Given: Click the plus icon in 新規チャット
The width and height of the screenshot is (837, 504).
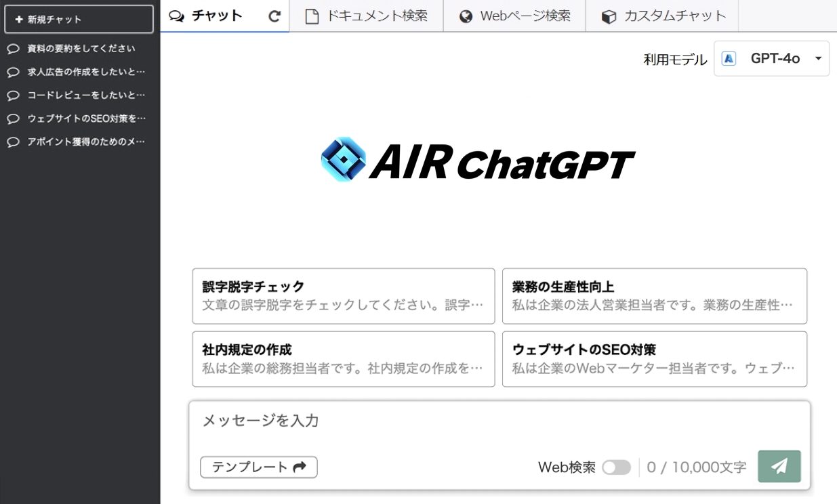Looking at the screenshot, I should pyautogui.click(x=19, y=20).
